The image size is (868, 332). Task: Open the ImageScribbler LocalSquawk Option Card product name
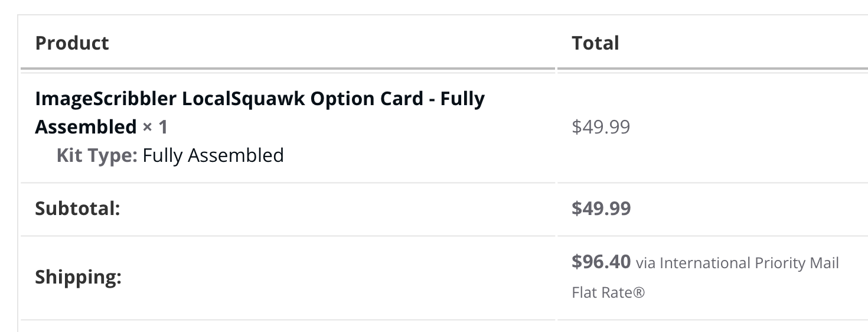coord(260,112)
